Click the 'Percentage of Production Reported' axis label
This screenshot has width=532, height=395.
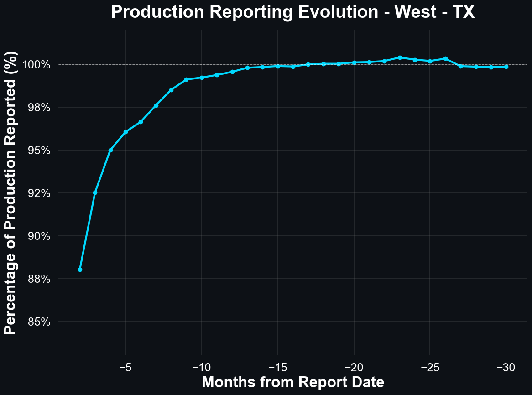coord(11,192)
